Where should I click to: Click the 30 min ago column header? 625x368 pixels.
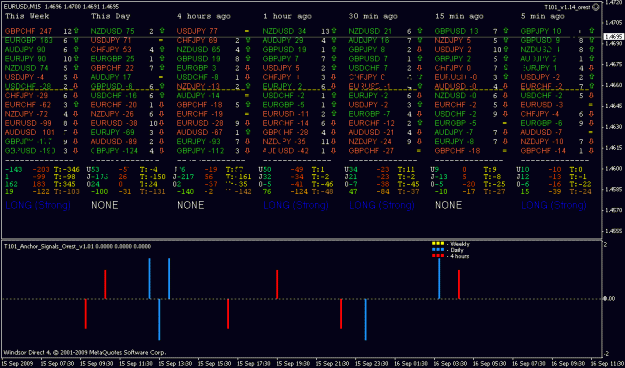click(x=373, y=17)
